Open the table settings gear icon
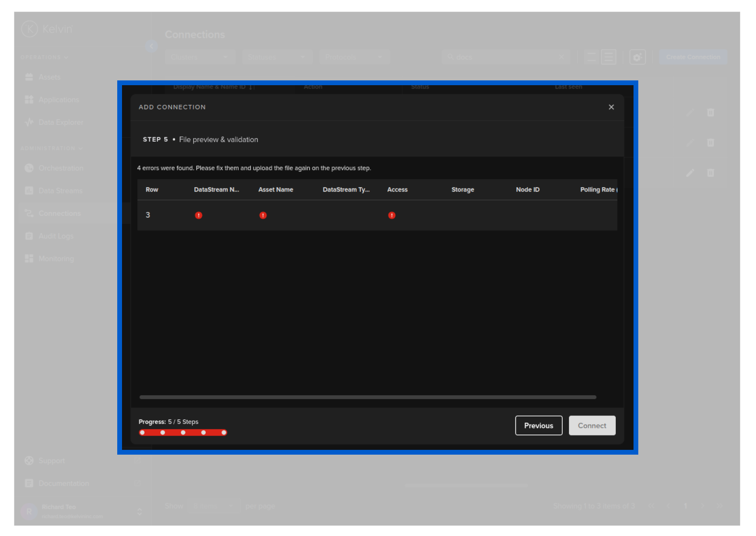756x536 pixels. coord(637,57)
